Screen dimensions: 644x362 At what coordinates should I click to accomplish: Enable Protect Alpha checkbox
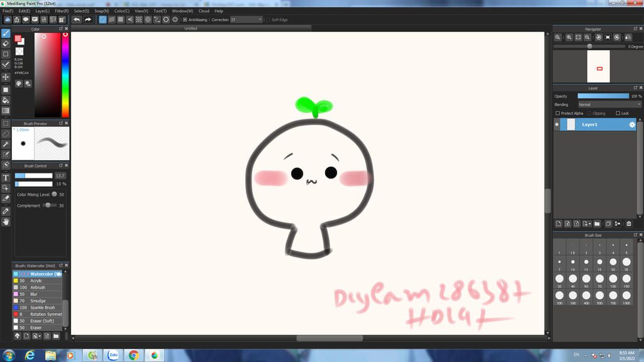point(557,113)
